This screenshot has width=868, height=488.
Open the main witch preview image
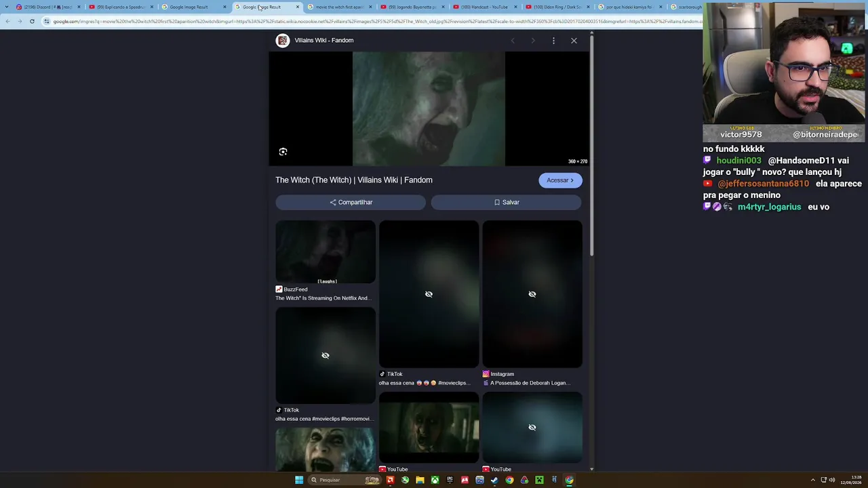point(429,109)
